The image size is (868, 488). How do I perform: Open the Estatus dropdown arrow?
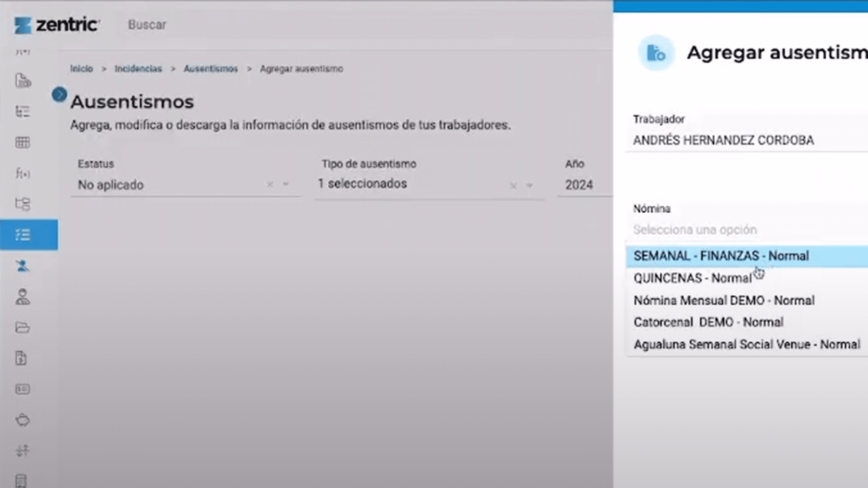point(286,185)
